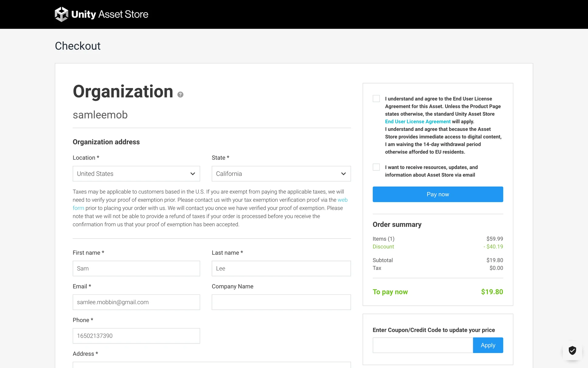Click Apply coupon code button
588x368 pixels.
488,345
